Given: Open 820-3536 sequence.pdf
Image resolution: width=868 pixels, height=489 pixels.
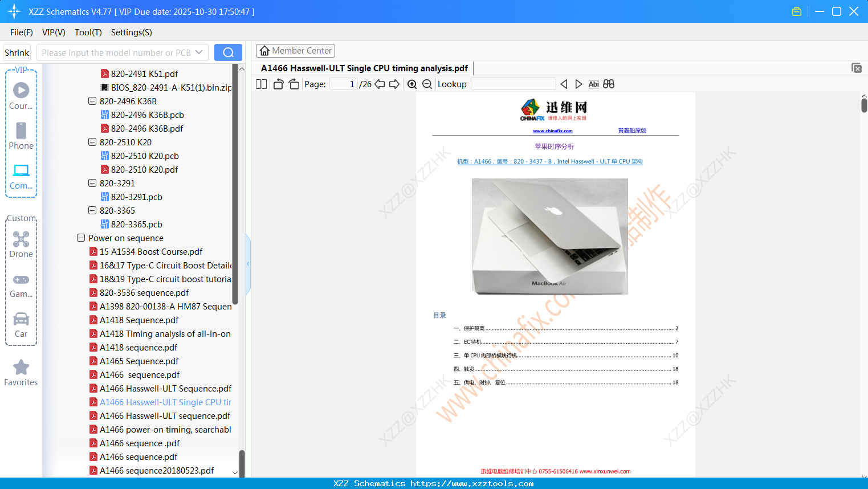Looking at the screenshot, I should pyautogui.click(x=139, y=293).
